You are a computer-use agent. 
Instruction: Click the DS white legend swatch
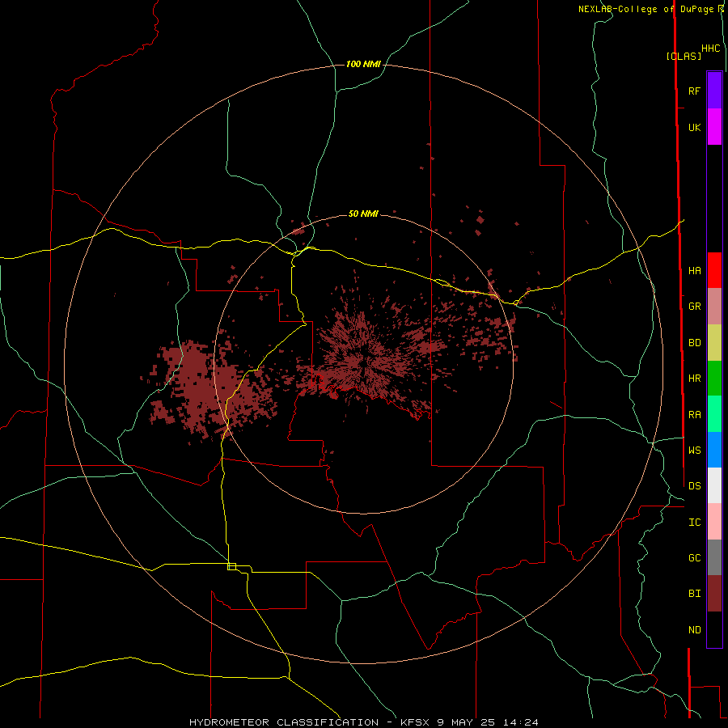(714, 485)
